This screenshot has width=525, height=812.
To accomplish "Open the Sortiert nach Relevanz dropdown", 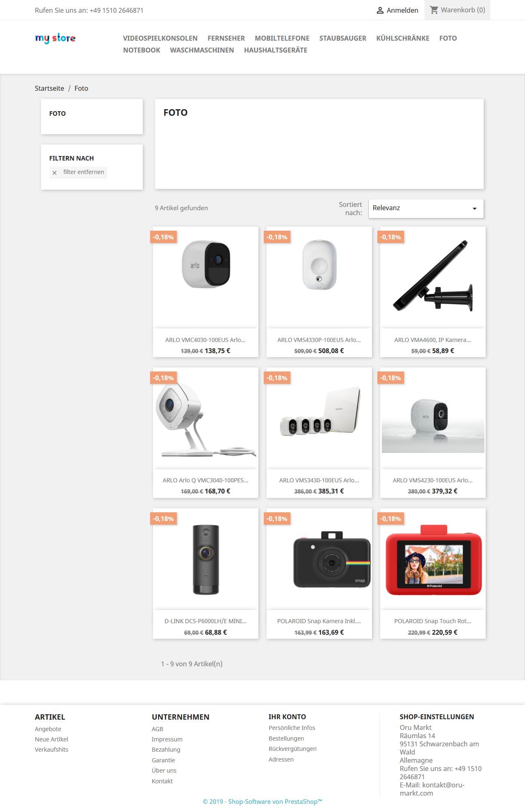I will click(x=426, y=209).
